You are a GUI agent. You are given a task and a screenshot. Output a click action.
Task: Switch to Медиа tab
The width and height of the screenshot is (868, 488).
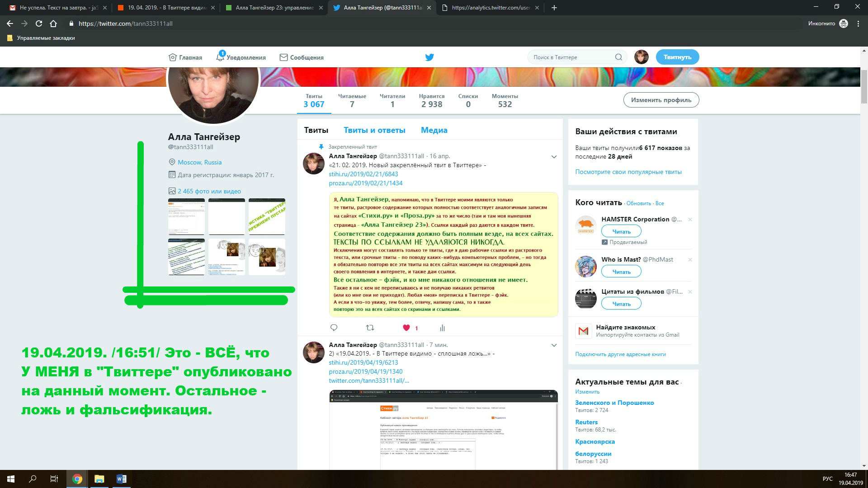(434, 130)
